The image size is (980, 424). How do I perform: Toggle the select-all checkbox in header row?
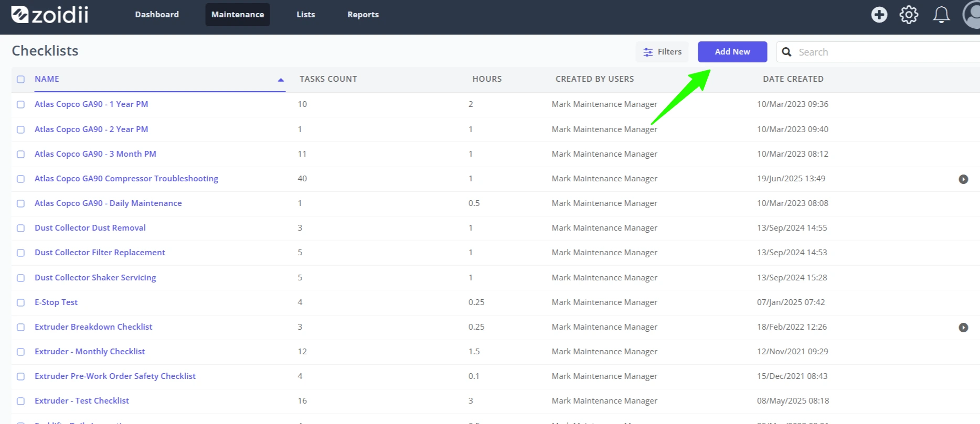click(20, 79)
